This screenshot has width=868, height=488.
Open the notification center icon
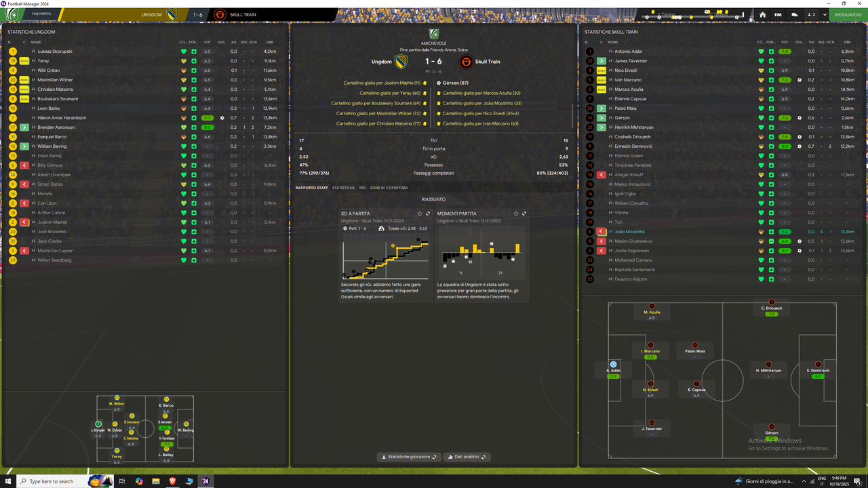858,481
